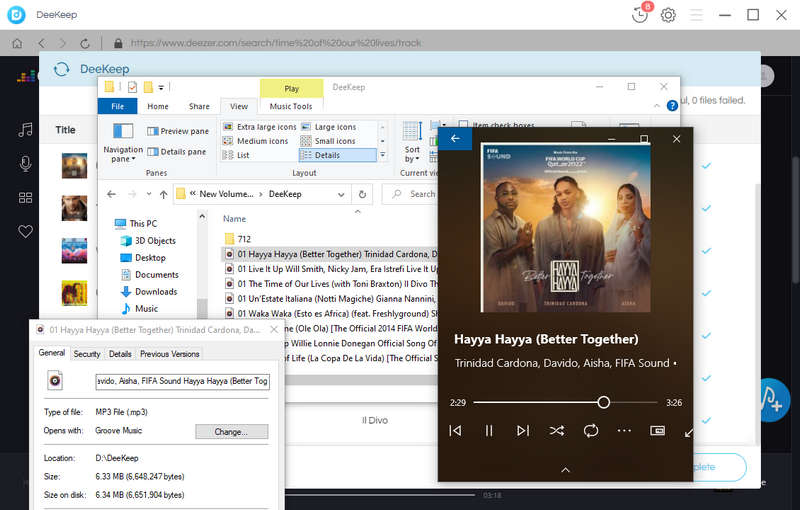The width and height of the screenshot is (800, 510).
Task: Navigate back in DeeKeep browser bar
Action: [x=42, y=43]
